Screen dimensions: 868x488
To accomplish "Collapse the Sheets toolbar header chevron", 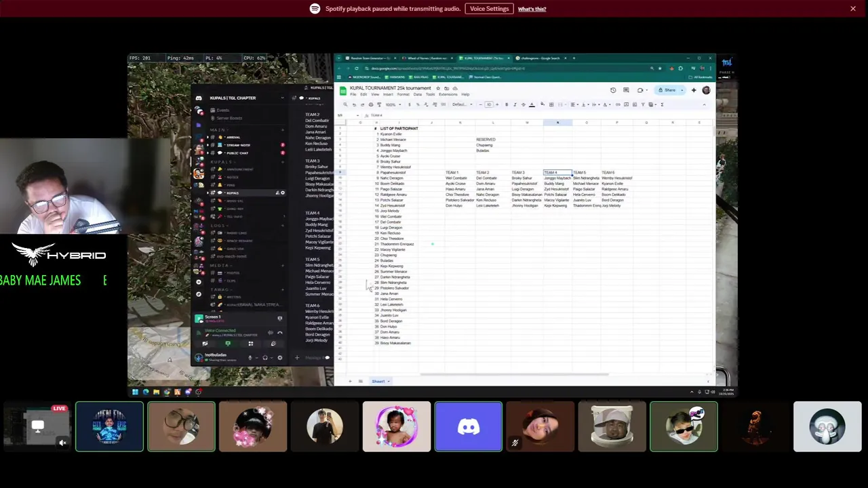I will click(x=704, y=104).
